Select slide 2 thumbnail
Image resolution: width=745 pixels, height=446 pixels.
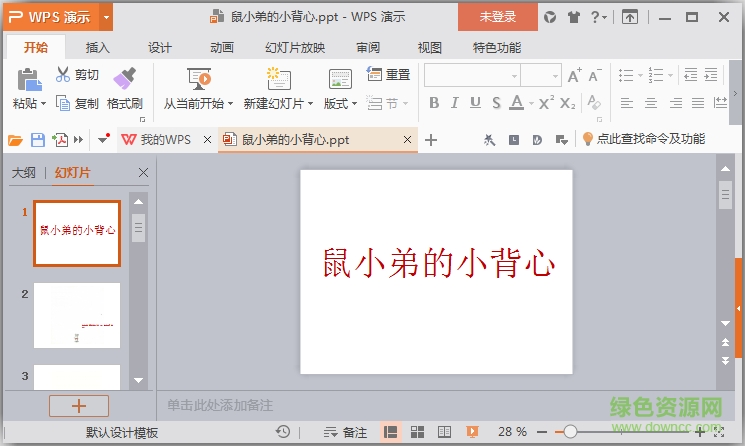pyautogui.click(x=77, y=315)
